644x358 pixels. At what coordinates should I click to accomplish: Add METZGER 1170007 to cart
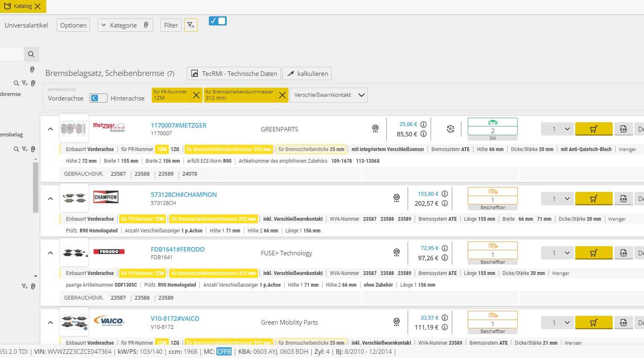594,129
